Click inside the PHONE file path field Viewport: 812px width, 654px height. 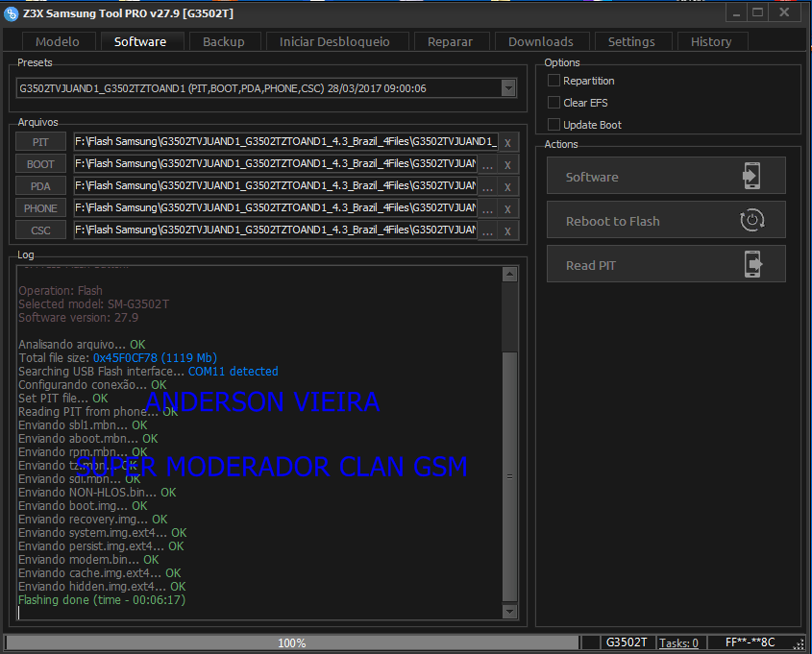276,208
